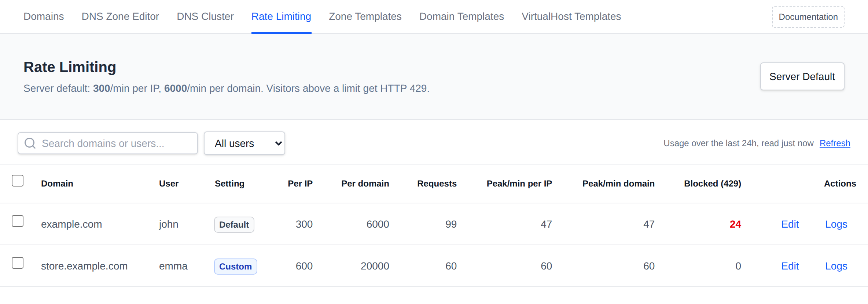The width and height of the screenshot is (868, 304).
Task: View Logs for store.example.com
Action: click(836, 266)
